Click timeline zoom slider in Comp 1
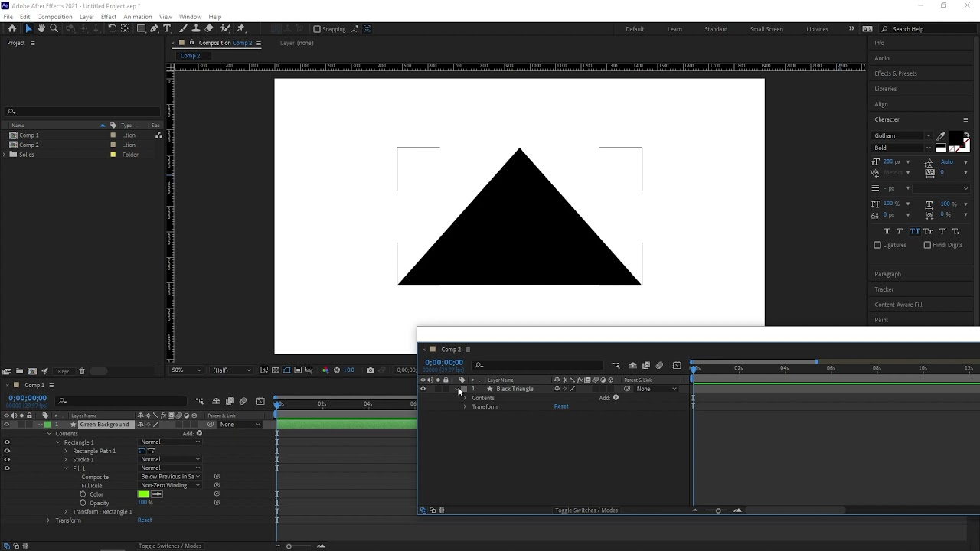Viewport: 980px width, 551px height. pyautogui.click(x=289, y=546)
